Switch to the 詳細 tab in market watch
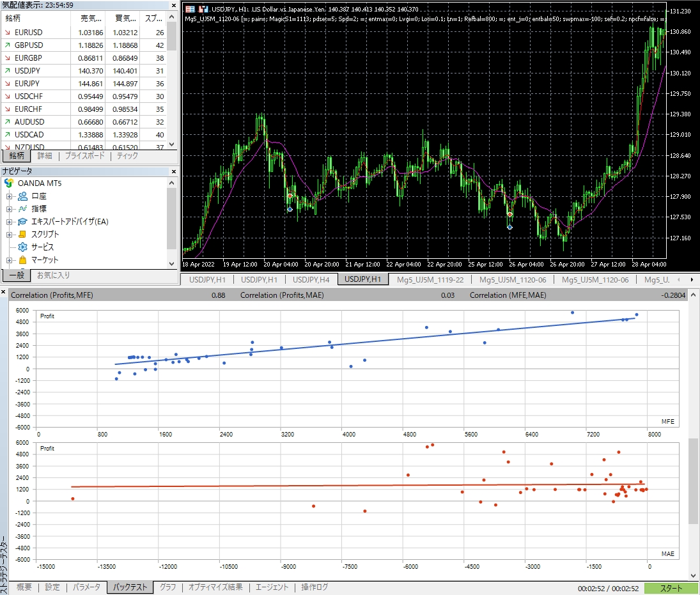Screen dimensions: 700x595 pos(45,156)
